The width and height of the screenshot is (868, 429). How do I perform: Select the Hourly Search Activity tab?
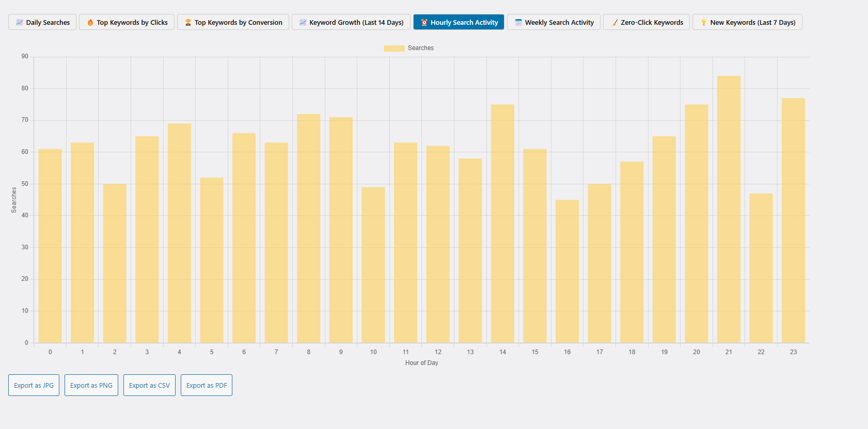459,22
